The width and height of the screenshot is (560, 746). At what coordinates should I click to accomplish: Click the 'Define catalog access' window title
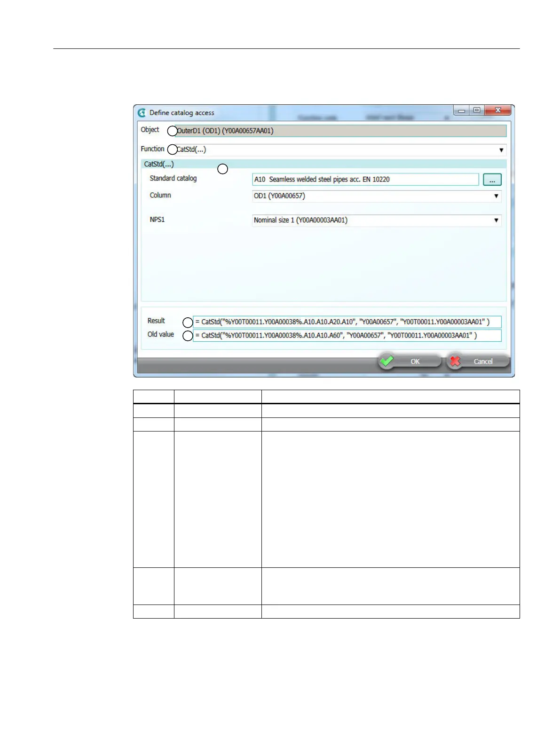[x=182, y=113]
